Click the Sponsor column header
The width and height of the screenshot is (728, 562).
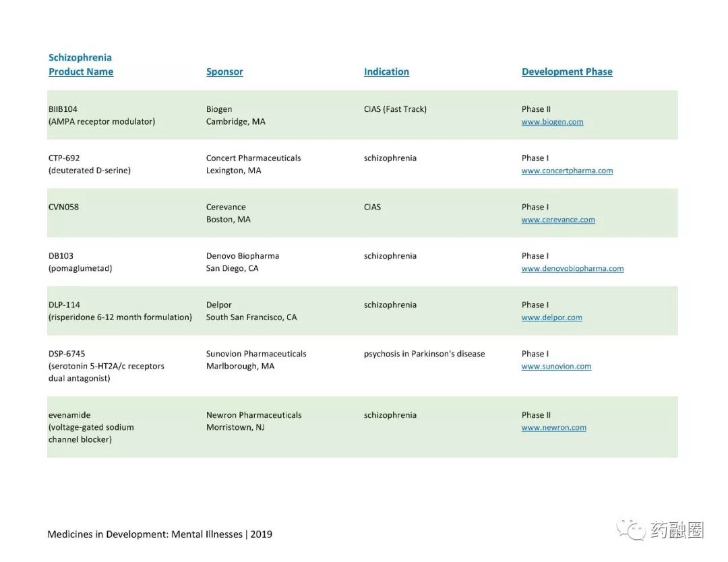[x=224, y=72]
